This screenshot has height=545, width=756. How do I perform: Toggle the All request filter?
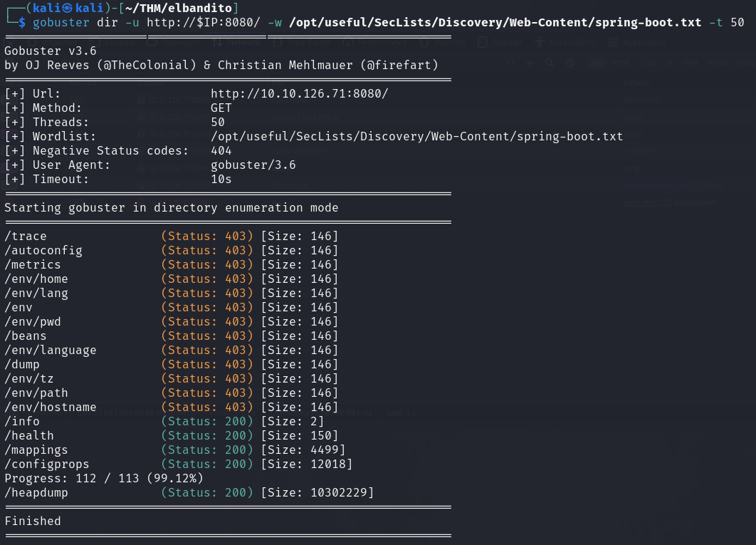point(598,63)
